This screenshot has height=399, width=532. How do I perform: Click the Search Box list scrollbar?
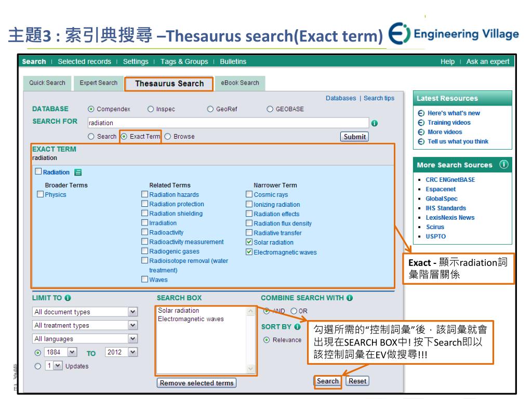[250, 340]
